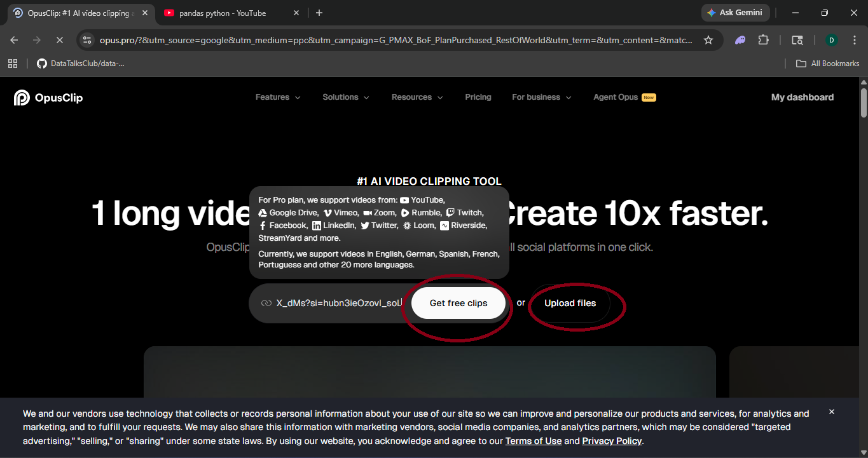Screen dimensions: 868x458
Task: Click the Ask Gemini button
Action: [x=735, y=13]
